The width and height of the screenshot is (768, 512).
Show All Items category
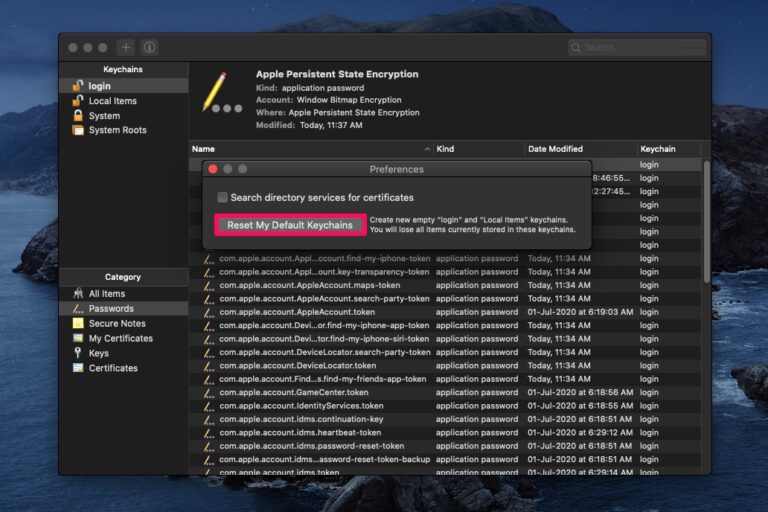click(x=107, y=293)
